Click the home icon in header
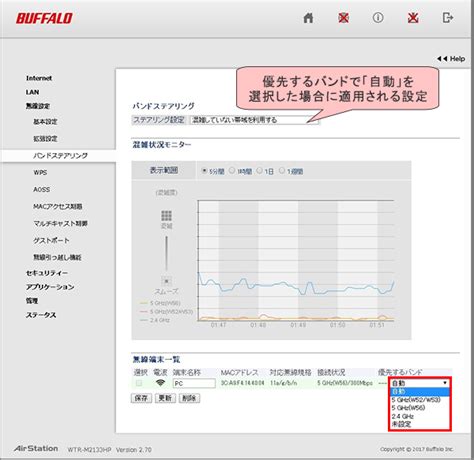The image size is (474, 460). [x=308, y=18]
